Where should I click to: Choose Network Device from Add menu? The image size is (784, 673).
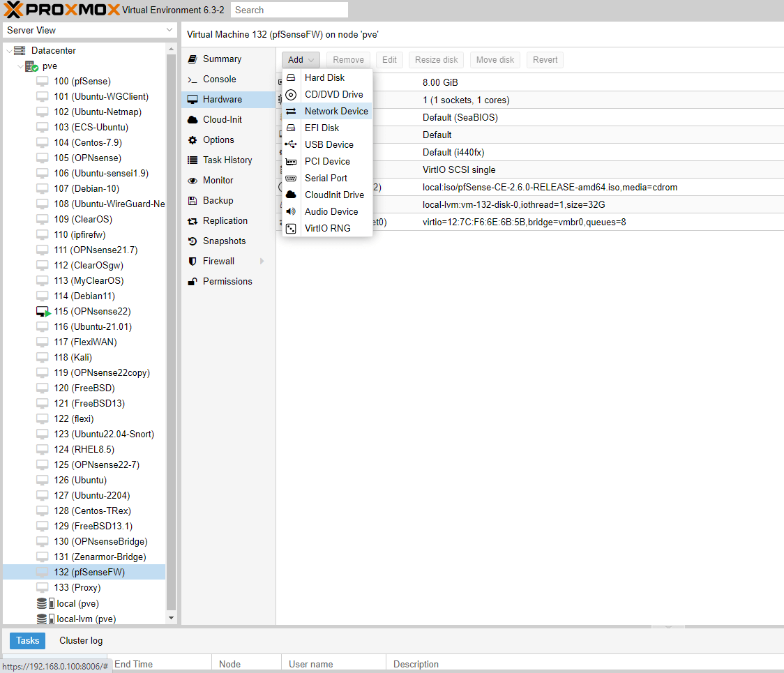(328, 111)
